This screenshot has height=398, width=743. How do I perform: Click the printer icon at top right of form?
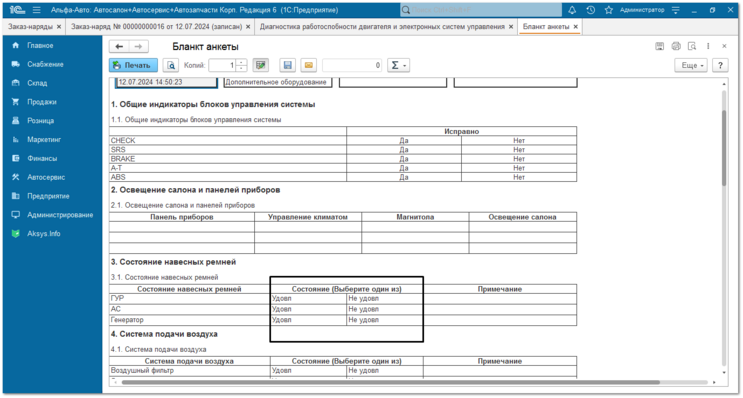tap(676, 46)
